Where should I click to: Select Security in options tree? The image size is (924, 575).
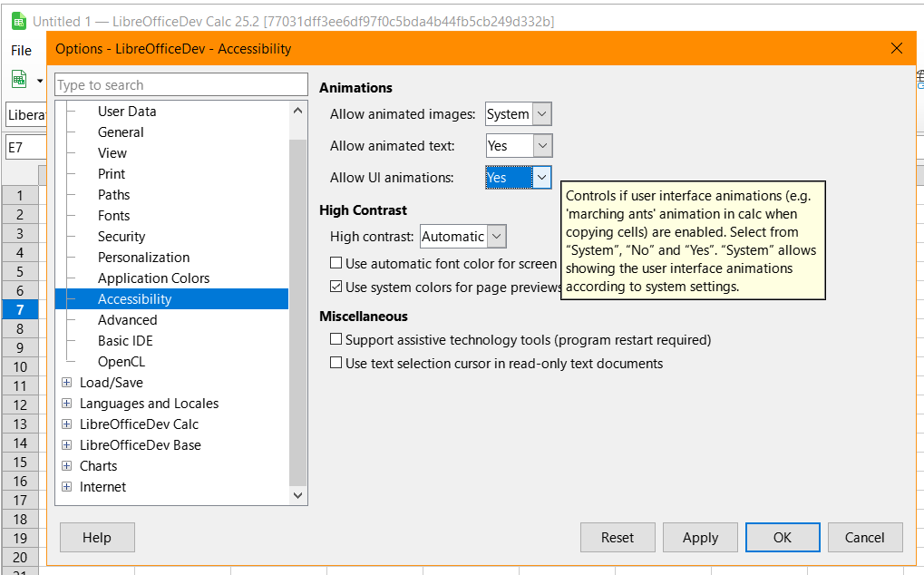122,236
